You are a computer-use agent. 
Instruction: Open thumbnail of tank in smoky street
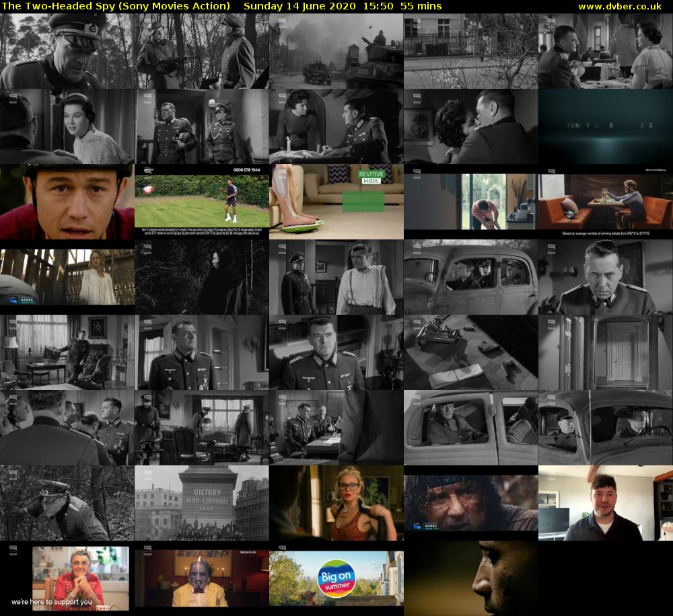(336, 51)
